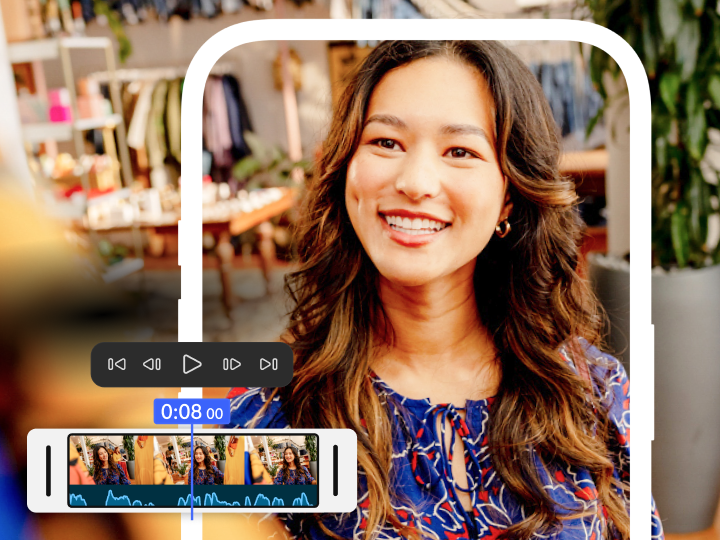Click the 0:08 playhead time marker
Viewport: 720px width, 540px height.
[192, 411]
